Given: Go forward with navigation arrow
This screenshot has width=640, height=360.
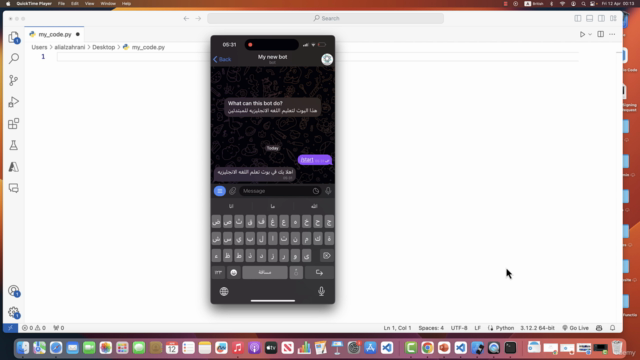Looking at the screenshot, I should coord(198,18).
